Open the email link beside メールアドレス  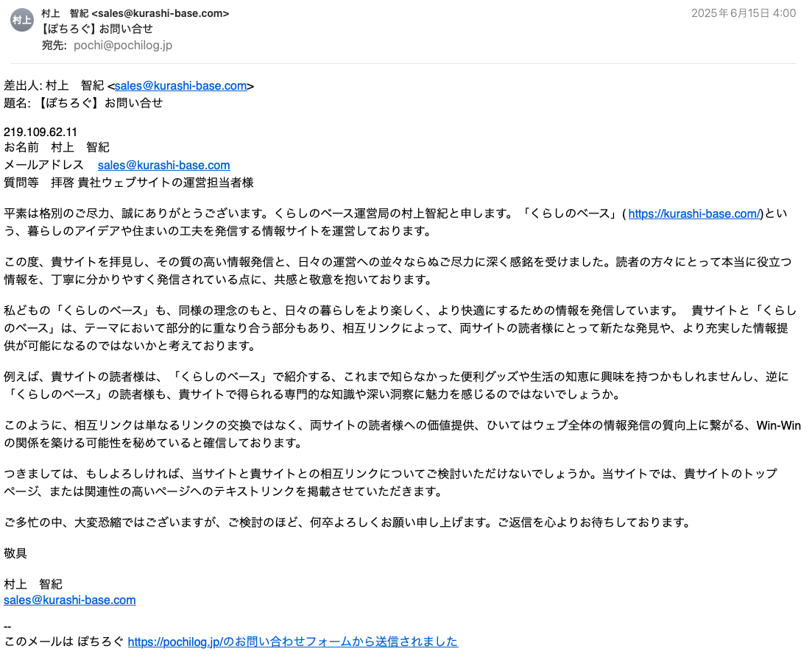[163, 165]
